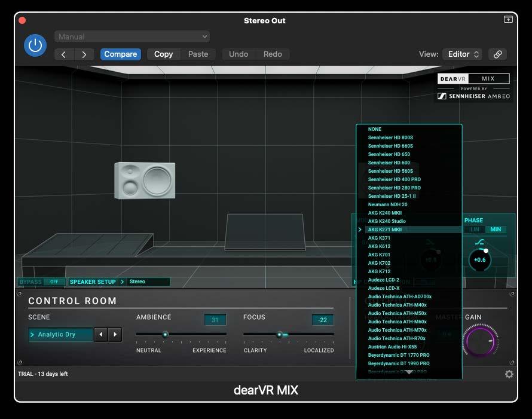532x419 pixels.
Task: Click the purple GAIN knob
Action: click(x=481, y=340)
